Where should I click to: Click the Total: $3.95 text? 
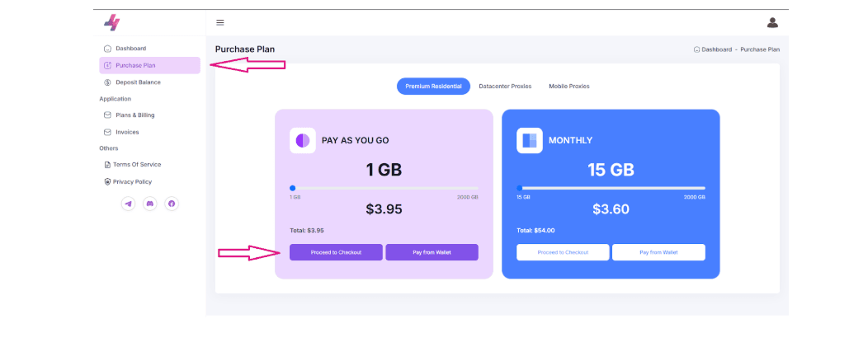(x=307, y=230)
